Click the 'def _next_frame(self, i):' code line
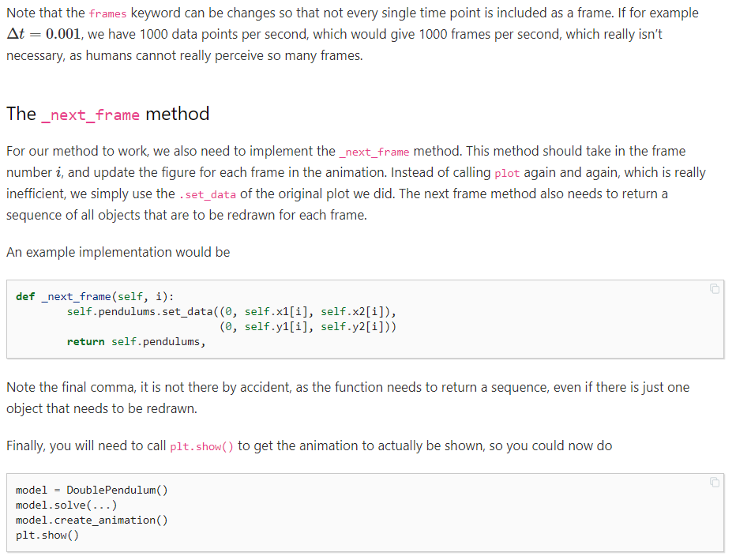This screenshot has width=751, height=560. [x=95, y=296]
